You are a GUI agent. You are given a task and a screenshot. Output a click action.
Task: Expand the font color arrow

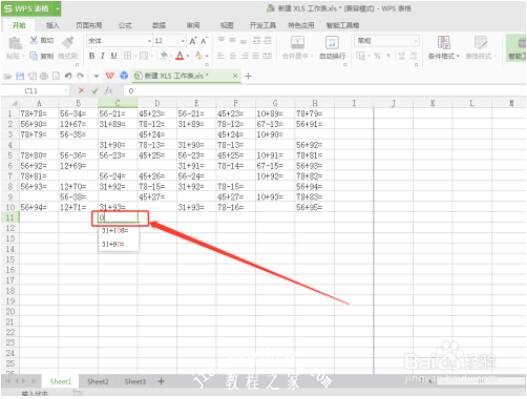click(x=188, y=56)
